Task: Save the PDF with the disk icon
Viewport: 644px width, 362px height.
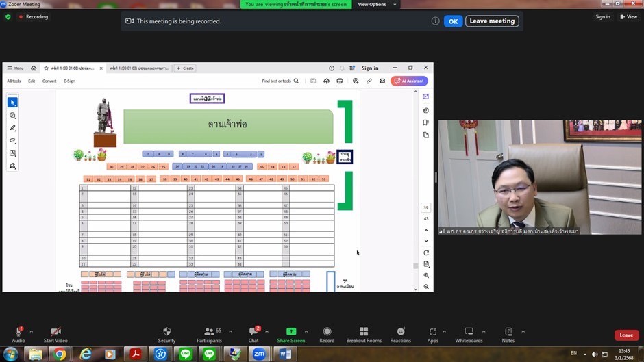Action: coord(313,81)
